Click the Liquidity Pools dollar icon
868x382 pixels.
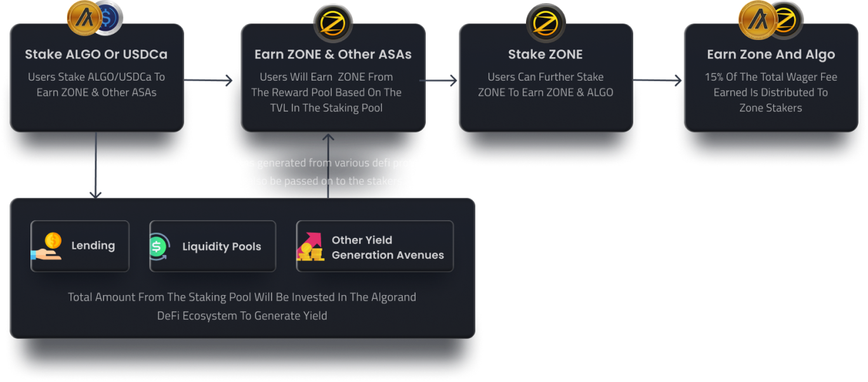pyautogui.click(x=159, y=246)
